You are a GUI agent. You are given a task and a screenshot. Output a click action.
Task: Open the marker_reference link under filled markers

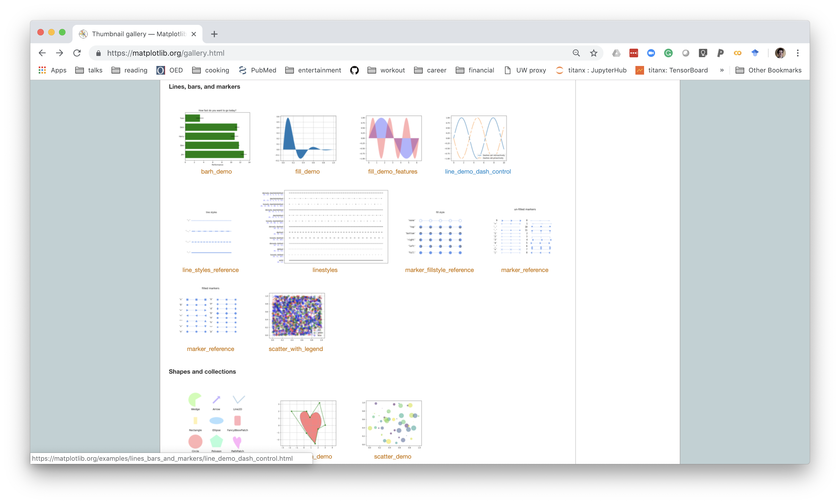210,349
